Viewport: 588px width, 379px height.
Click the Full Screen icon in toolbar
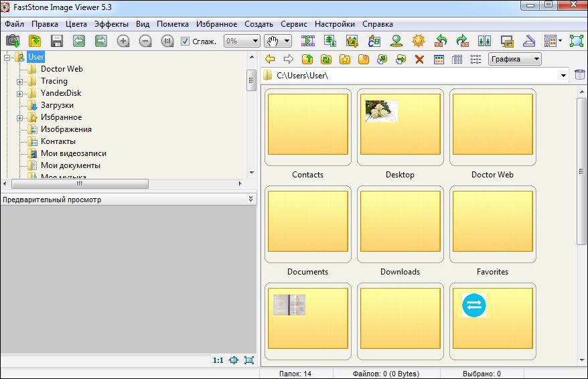576,41
